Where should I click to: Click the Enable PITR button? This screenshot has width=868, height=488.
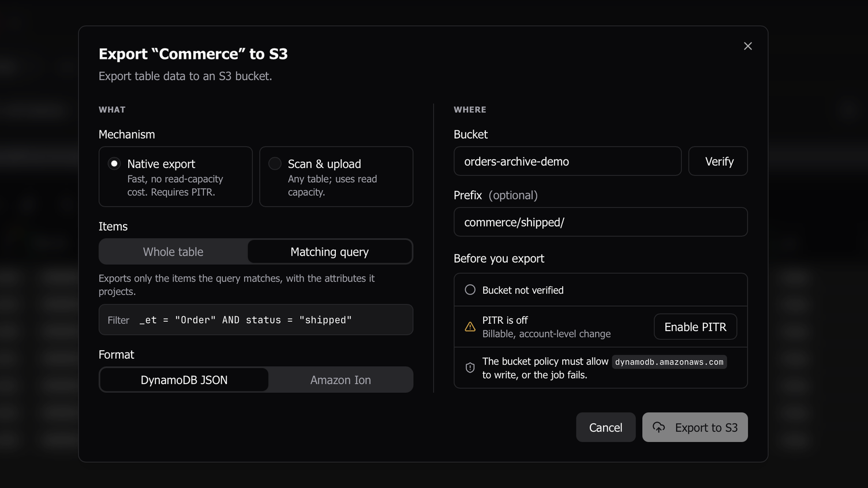[695, 327]
